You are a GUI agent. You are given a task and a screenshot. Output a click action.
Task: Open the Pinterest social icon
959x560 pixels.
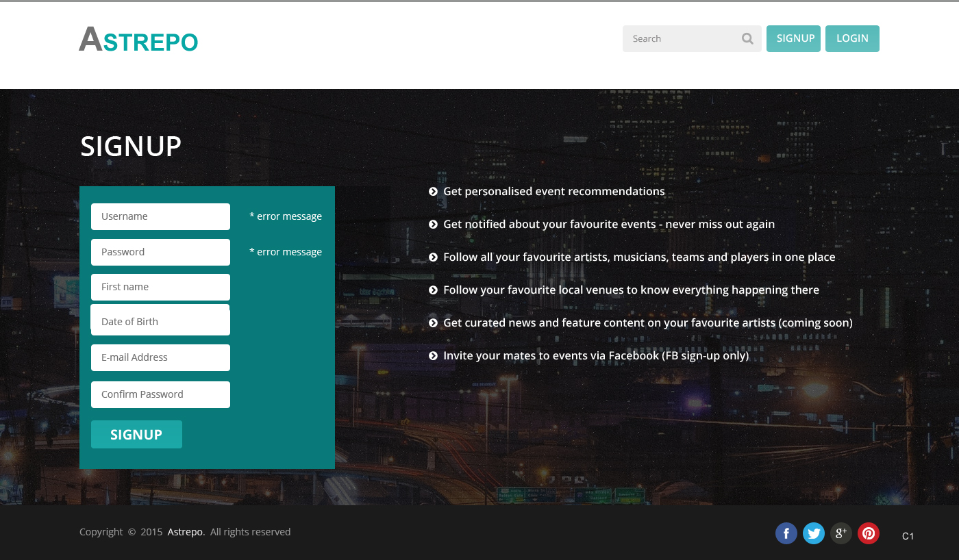pyautogui.click(x=868, y=533)
